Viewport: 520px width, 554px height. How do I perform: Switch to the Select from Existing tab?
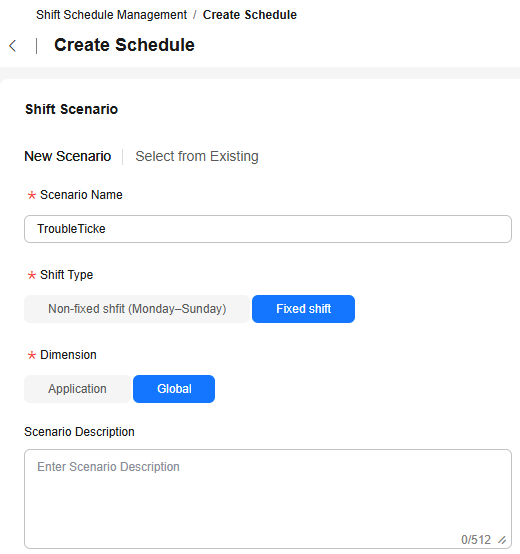point(197,156)
